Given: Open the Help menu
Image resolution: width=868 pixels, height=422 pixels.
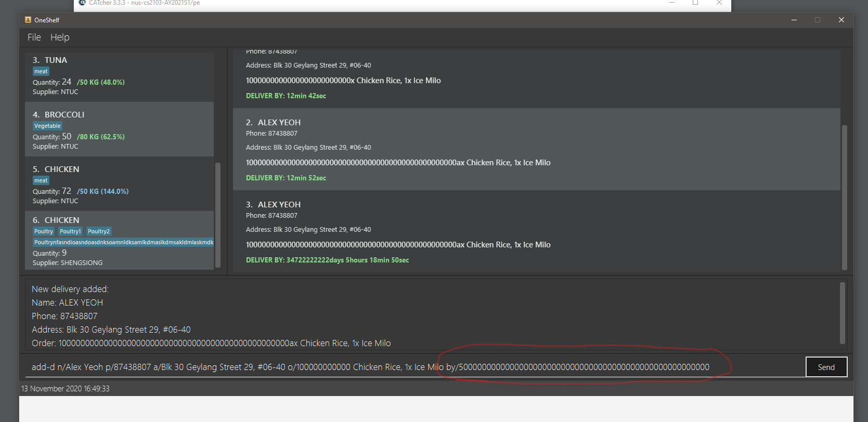Looking at the screenshot, I should coord(60,37).
